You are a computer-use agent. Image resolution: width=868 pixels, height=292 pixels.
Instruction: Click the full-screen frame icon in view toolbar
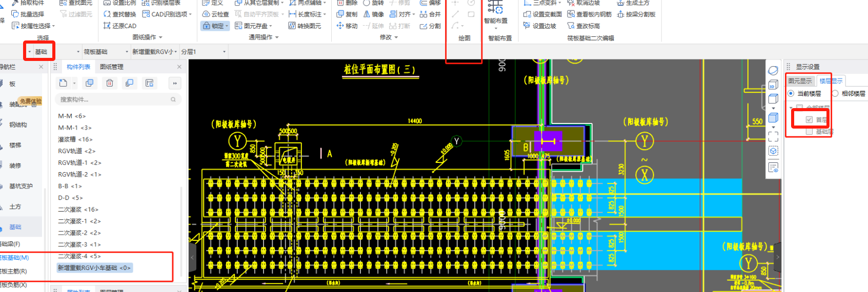[773, 136]
